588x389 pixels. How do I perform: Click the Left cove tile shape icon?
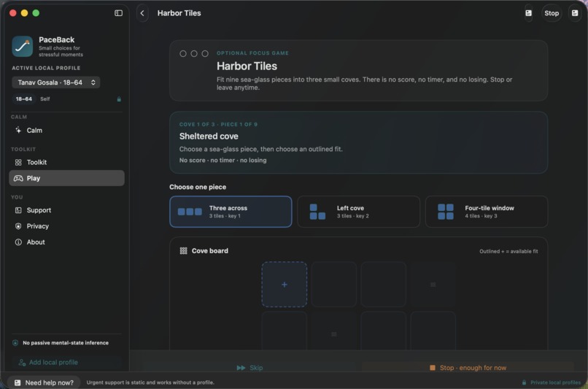tap(317, 212)
